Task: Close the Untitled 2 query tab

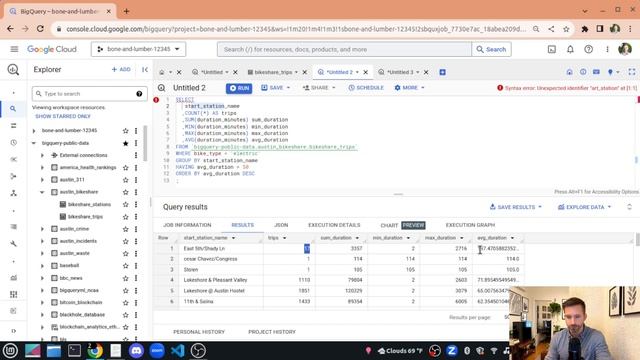Action: (366, 72)
